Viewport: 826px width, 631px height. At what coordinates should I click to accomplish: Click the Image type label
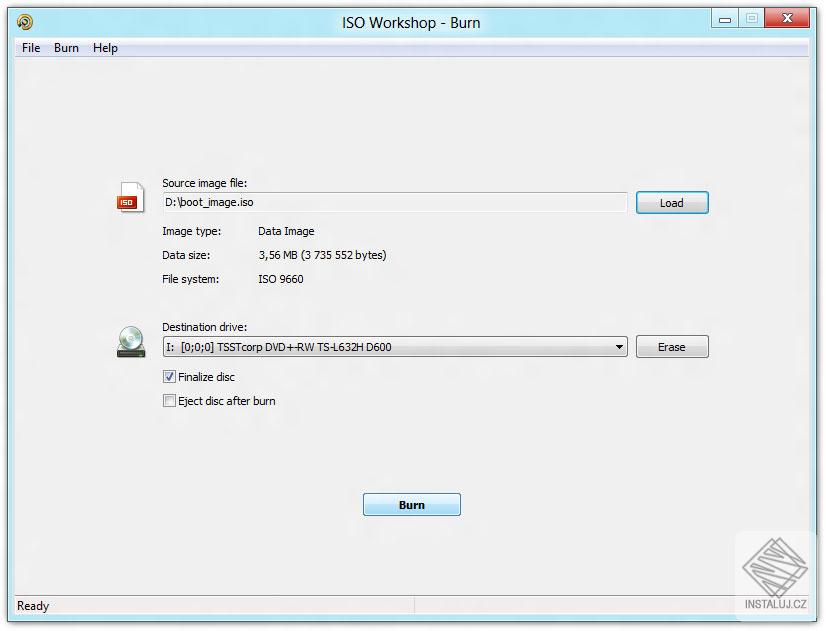(192, 231)
